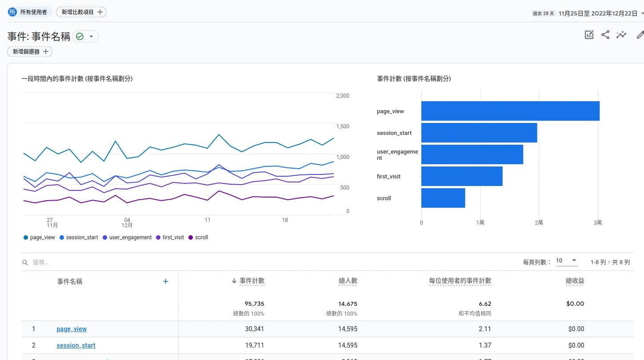The image size is (644, 360).
Task: Click the search magnifier icon in table
Action: point(25,262)
